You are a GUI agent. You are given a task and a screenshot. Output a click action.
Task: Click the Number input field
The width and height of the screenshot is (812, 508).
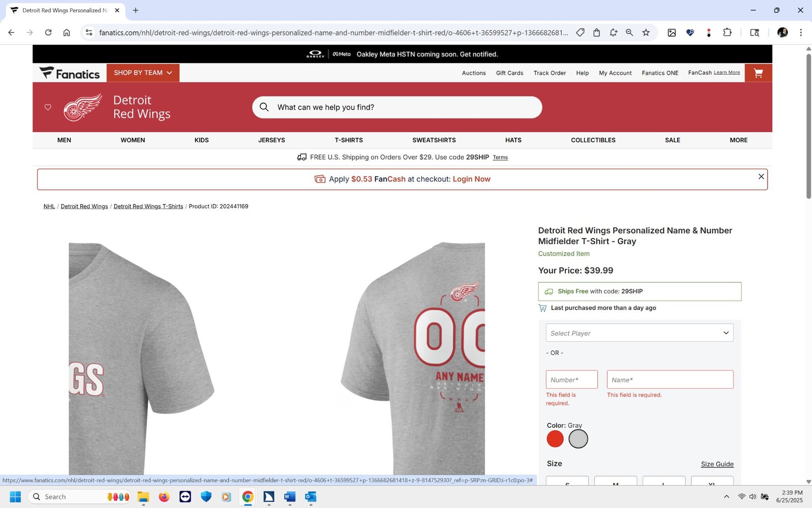click(571, 379)
